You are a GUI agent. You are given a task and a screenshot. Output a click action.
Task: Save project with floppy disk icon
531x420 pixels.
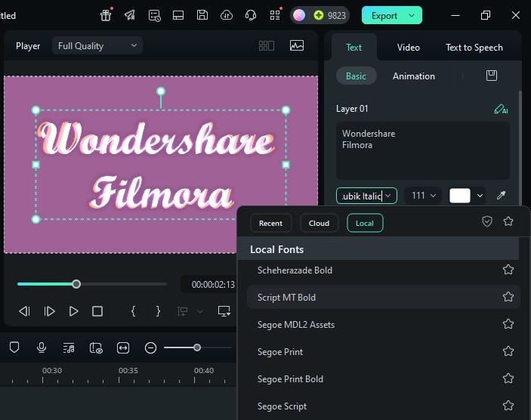202,15
